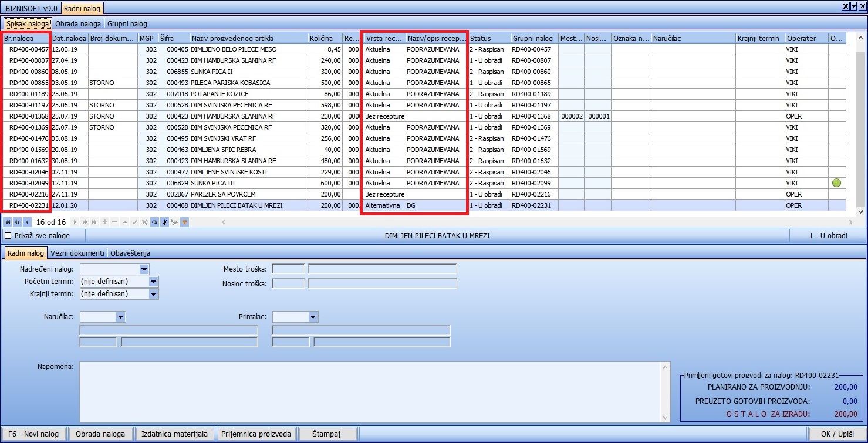Click the edit record triangle icon
Viewport: 868px width, 443px height.
125,222
